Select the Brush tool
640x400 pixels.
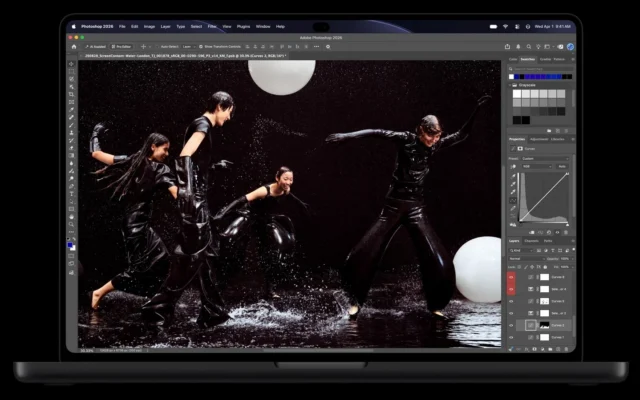(x=71, y=125)
